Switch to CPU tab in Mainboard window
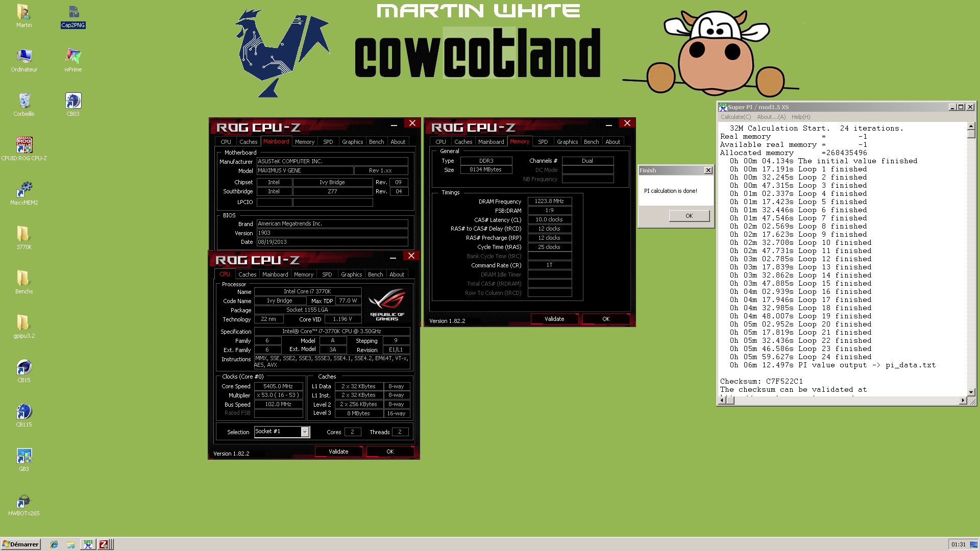980x551 pixels. [226, 142]
